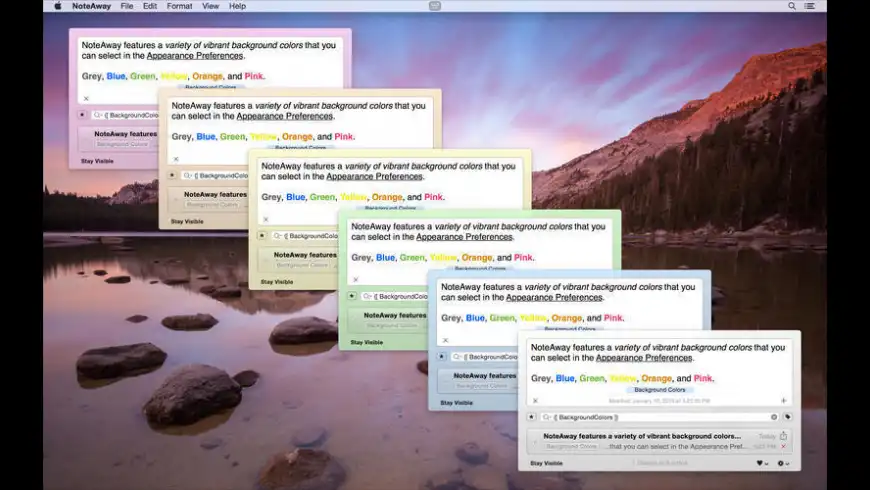The height and width of the screenshot is (490, 870).
Task: Delete the note using the red X icon
Action: pos(783,447)
